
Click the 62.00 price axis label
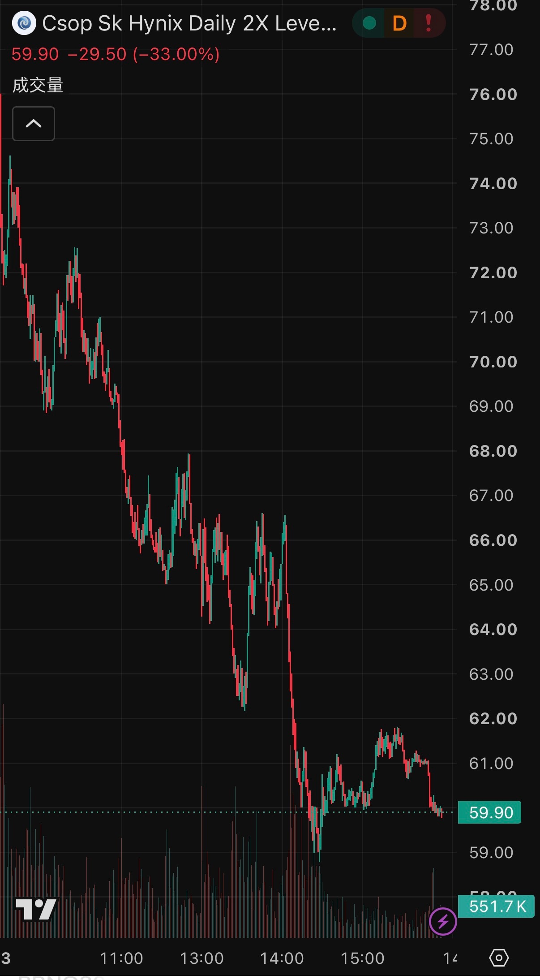pos(493,718)
